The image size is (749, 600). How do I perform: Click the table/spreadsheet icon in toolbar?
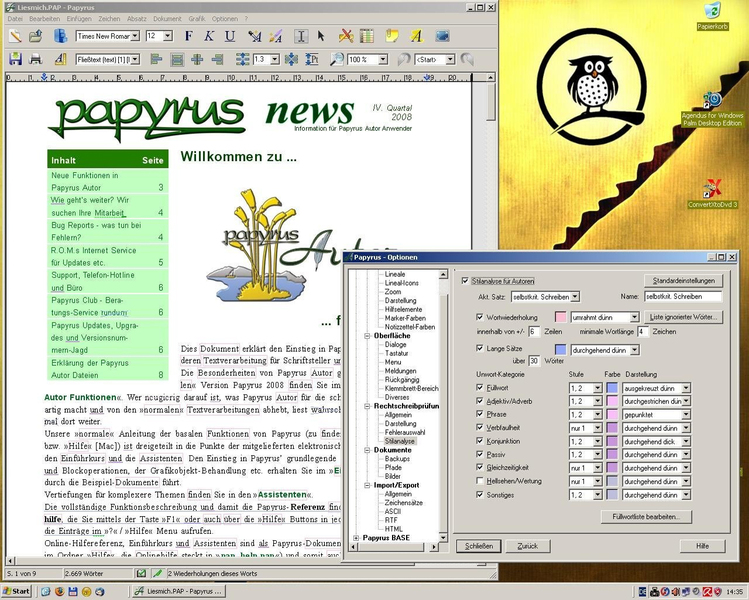pos(366,36)
